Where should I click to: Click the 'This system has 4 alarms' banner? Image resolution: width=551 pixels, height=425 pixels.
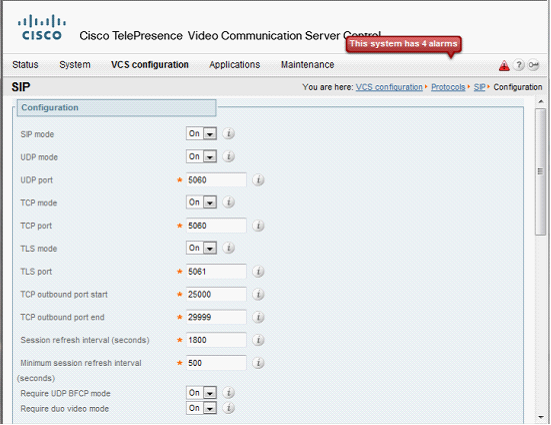[403, 44]
